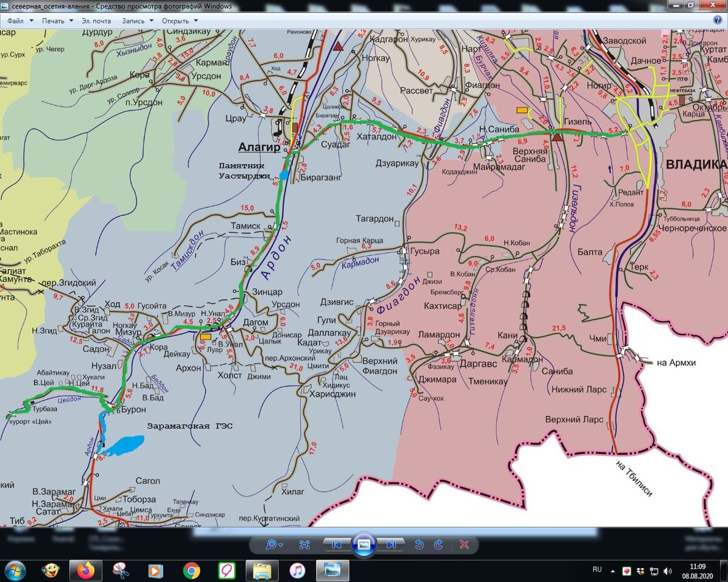Start the slideshow with the round center button
Viewport: 728px width, 582px height.
[364, 544]
